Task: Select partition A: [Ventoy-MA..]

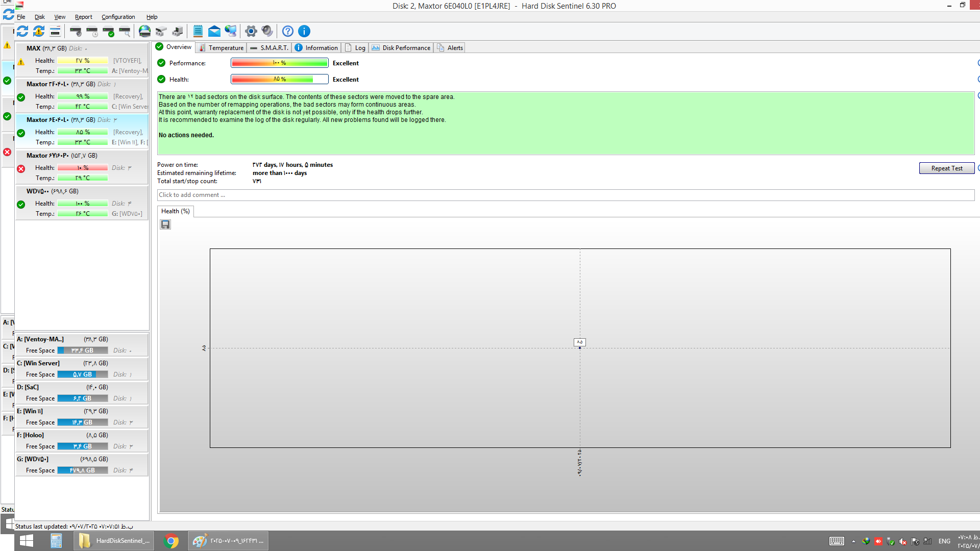Action: [x=82, y=344]
